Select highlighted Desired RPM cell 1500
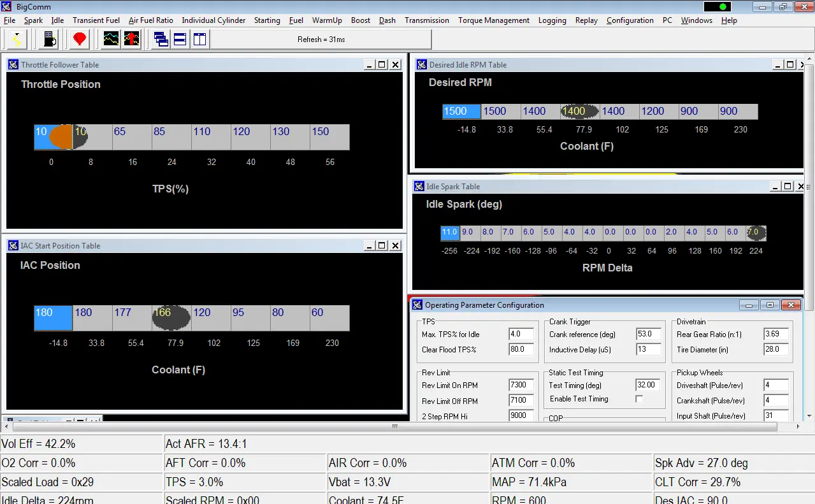 tap(461, 112)
